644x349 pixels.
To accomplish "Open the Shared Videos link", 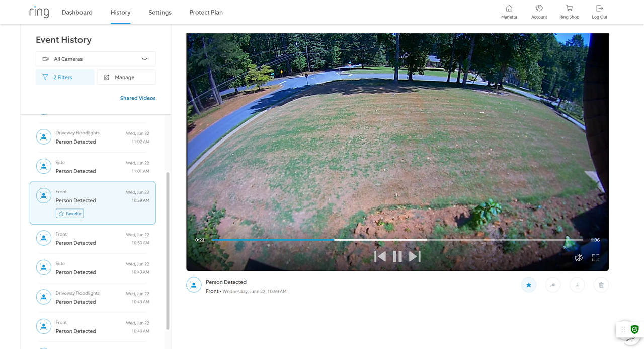I will pyautogui.click(x=138, y=98).
